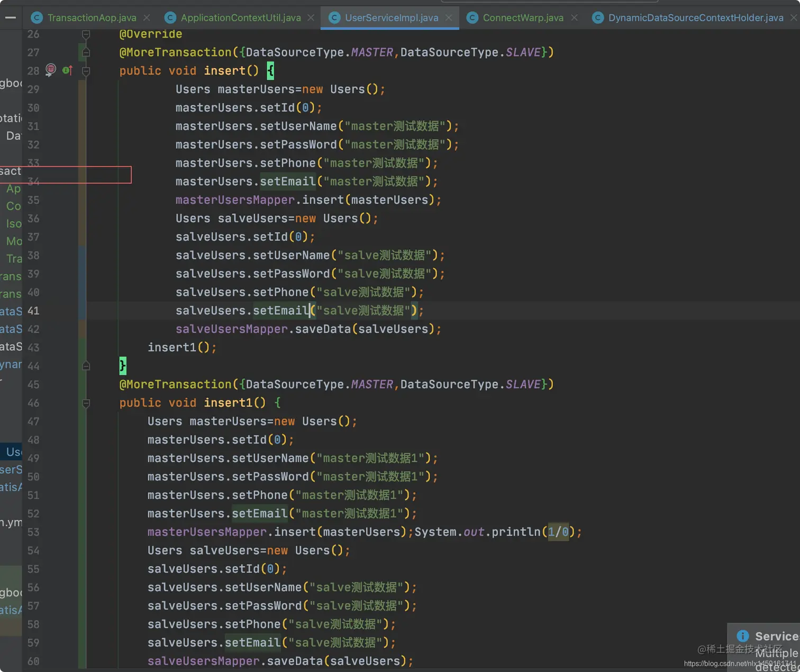Click the highlighted setEmail on line 52
The image size is (800, 672).
point(260,514)
